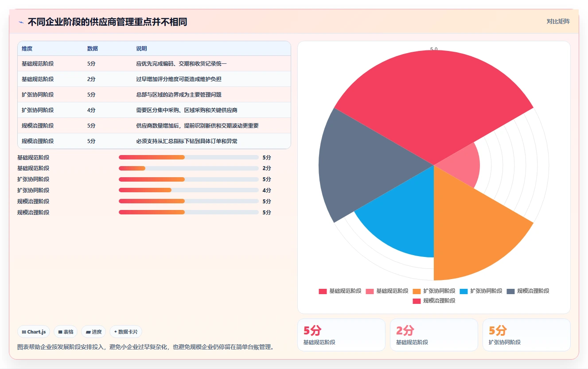This screenshot has height=369, width=588.
Task: Toggle the pink 基础规范阶段 legend item
Action: pyautogui.click(x=387, y=291)
